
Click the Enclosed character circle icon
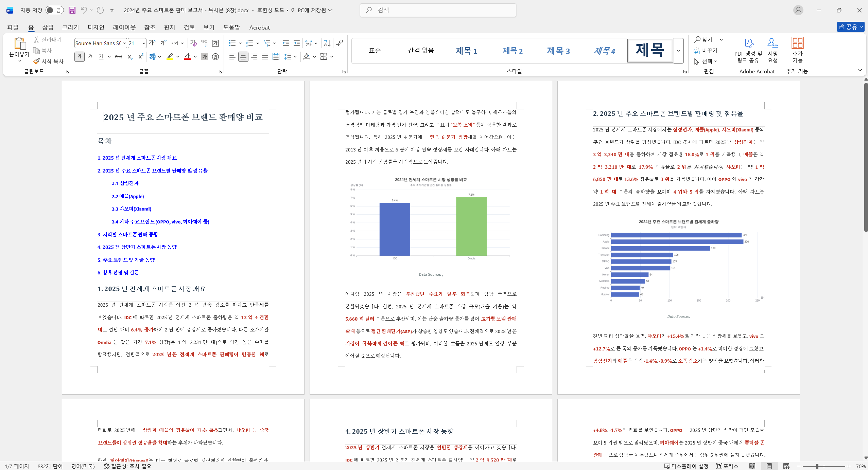click(x=215, y=57)
